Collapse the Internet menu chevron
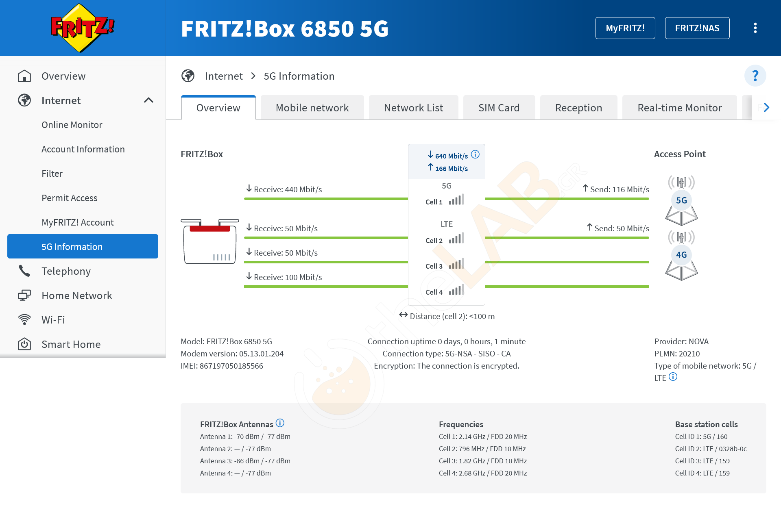This screenshot has height=532, width=781. click(148, 100)
